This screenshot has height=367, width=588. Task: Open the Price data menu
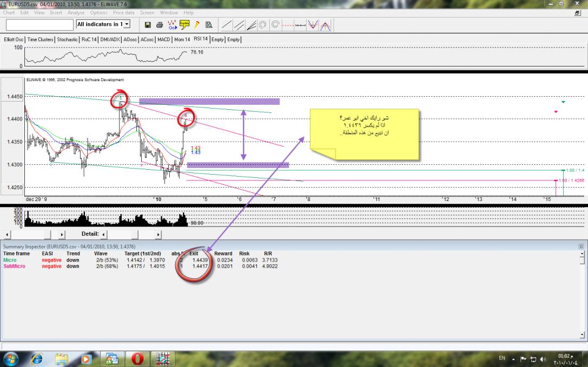click(x=124, y=12)
